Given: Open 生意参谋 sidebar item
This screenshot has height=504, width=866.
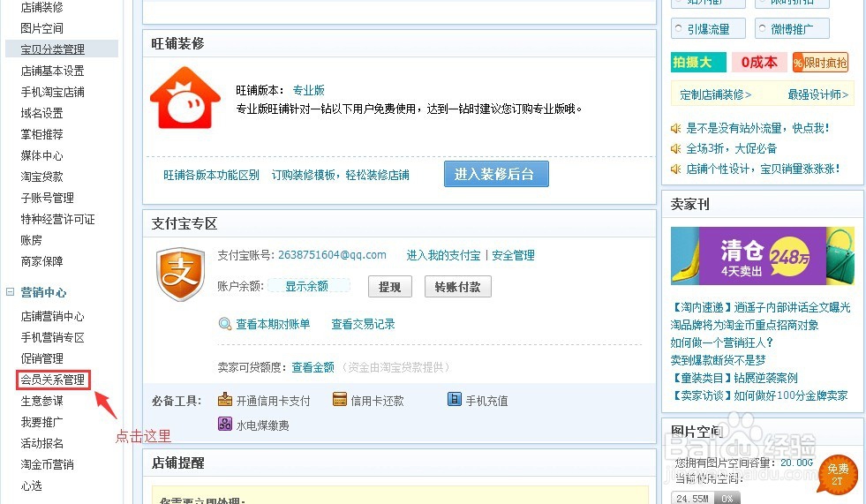Looking at the screenshot, I should (x=42, y=401).
